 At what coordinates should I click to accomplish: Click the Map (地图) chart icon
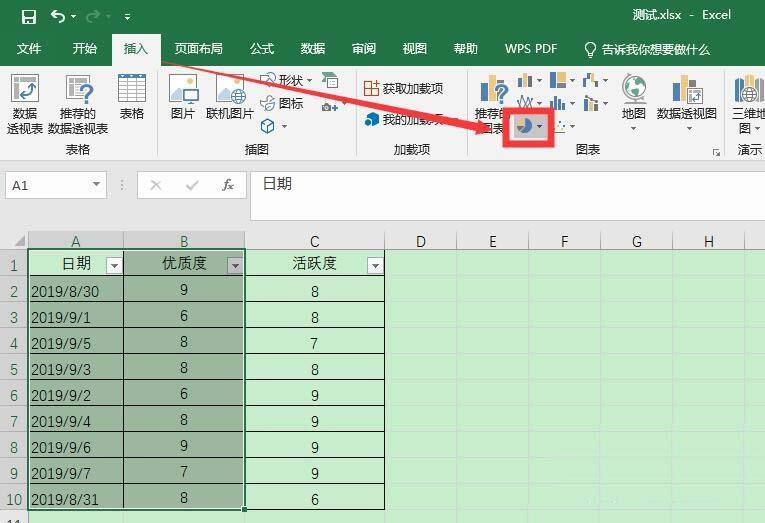[x=634, y=98]
